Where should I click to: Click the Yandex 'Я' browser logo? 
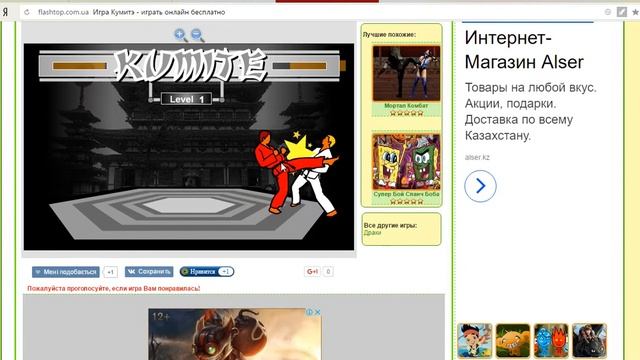click(x=5, y=12)
